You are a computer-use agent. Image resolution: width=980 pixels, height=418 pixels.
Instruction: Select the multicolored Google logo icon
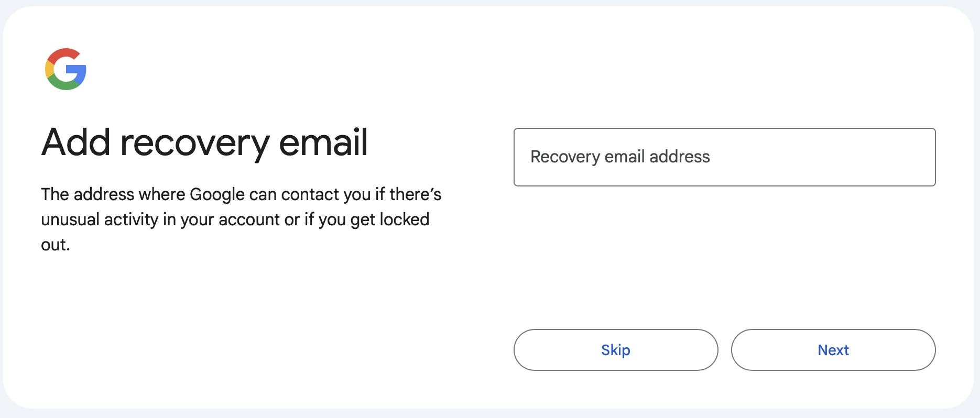point(66,69)
